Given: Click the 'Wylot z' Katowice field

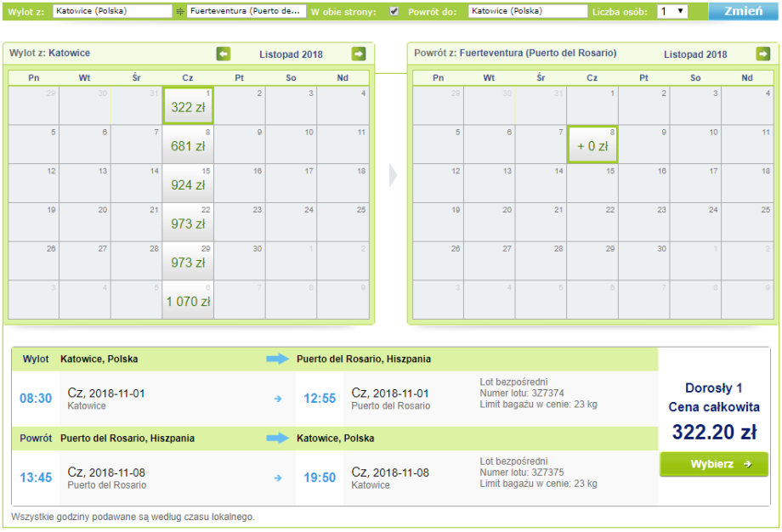Looking at the screenshot, I should [x=111, y=12].
